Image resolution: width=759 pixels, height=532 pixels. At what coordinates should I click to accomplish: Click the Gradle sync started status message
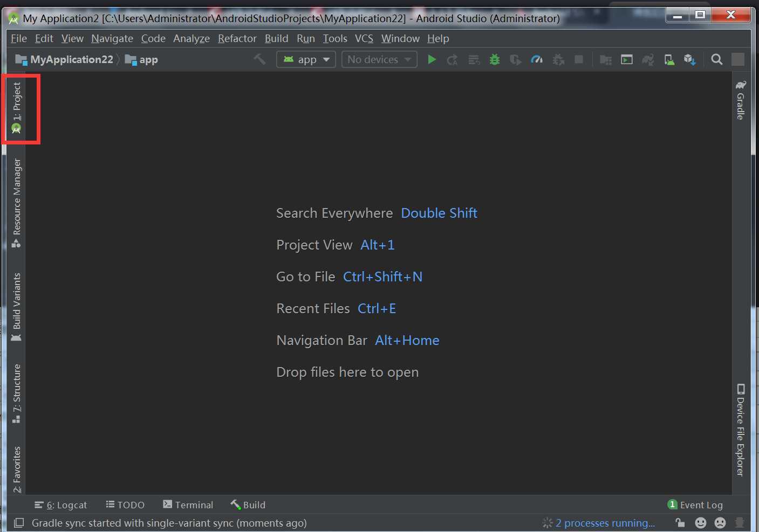coord(169,523)
